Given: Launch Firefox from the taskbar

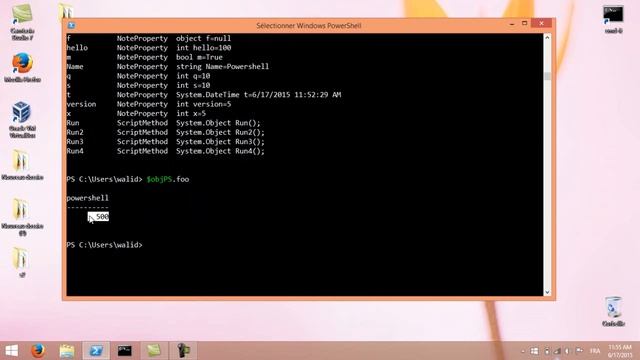Looking at the screenshot, I should (38, 351).
